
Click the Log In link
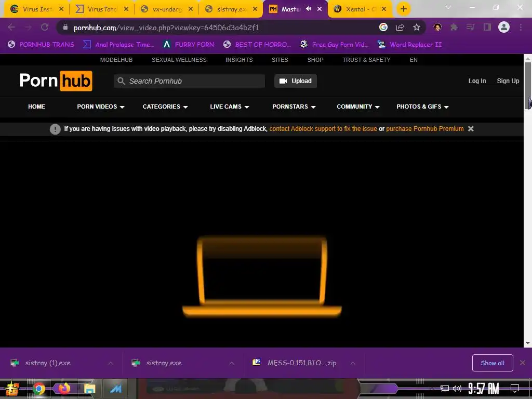point(477,81)
